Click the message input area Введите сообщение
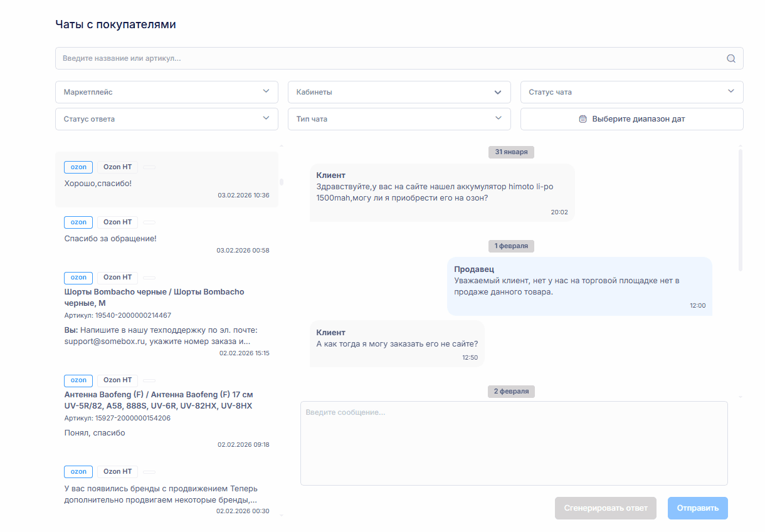Image resolution: width=765 pixels, height=532 pixels. click(x=514, y=443)
